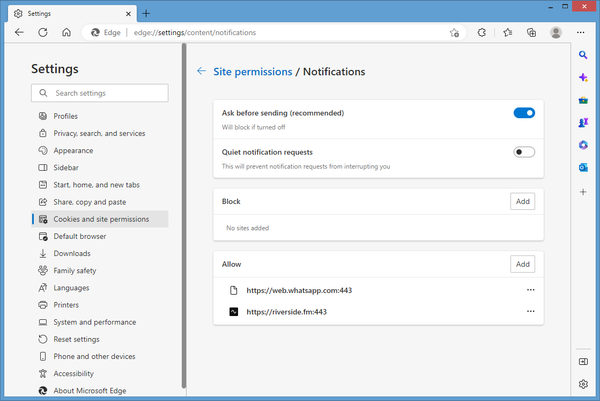Open a new tab with plus button
Viewport: 600px width, 401px height.
146,13
